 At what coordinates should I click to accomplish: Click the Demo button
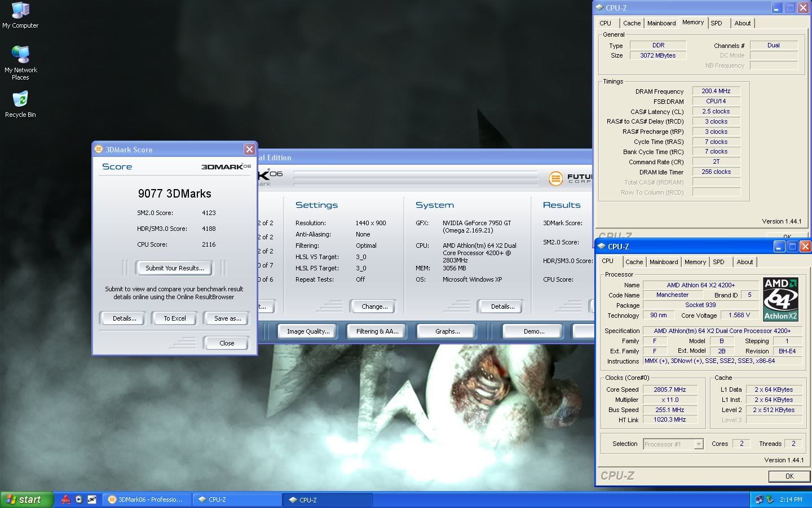[533, 331]
